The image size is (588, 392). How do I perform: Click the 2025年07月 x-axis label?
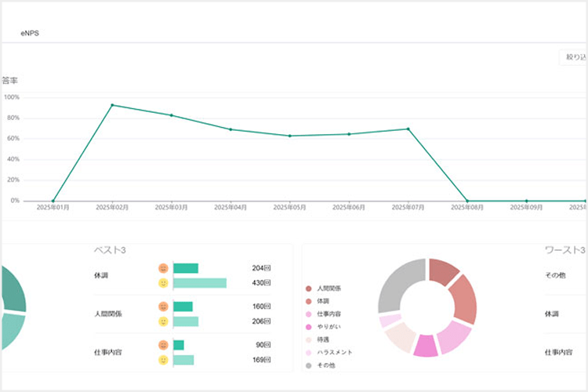[x=408, y=208]
